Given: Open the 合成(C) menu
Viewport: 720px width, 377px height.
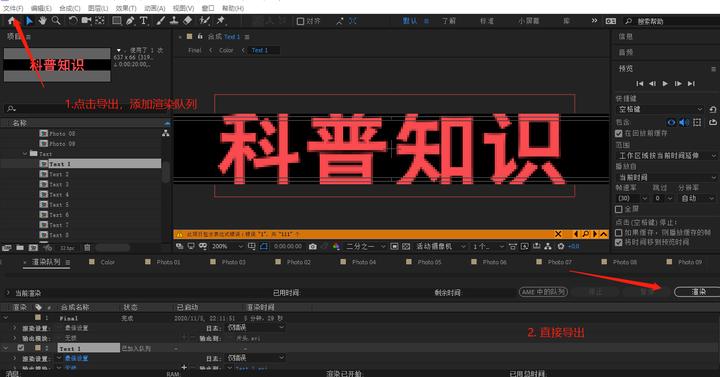Looking at the screenshot, I should [x=70, y=8].
